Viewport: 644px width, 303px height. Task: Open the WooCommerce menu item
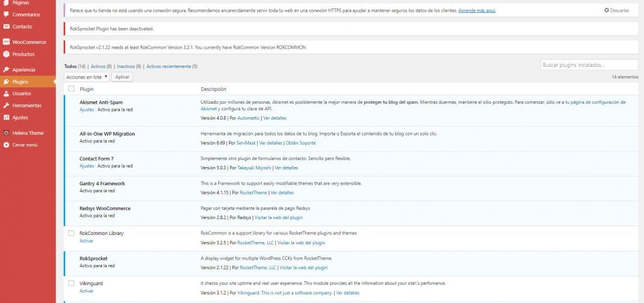(x=29, y=42)
